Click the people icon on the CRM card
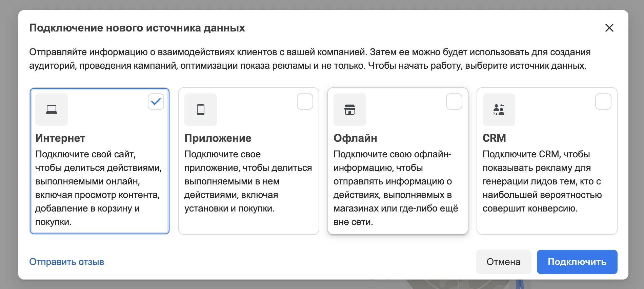Viewport: 644px width, 289px height. point(499,110)
